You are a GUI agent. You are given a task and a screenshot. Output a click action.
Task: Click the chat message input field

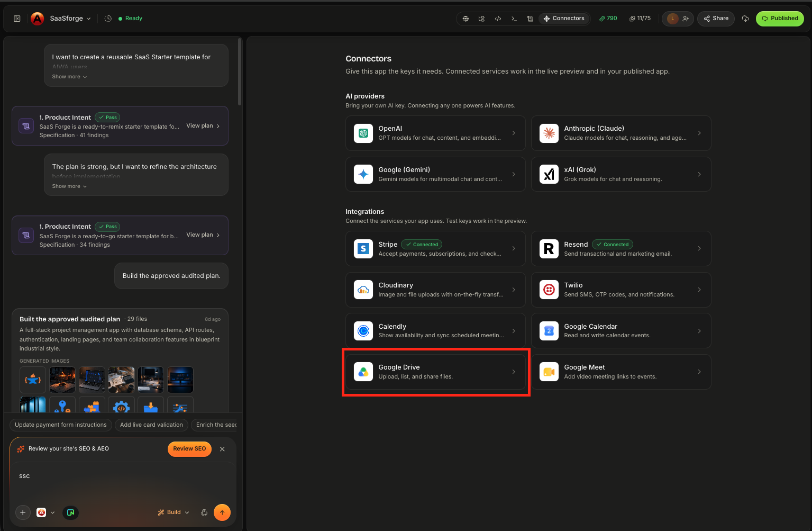pyautogui.click(x=123, y=482)
